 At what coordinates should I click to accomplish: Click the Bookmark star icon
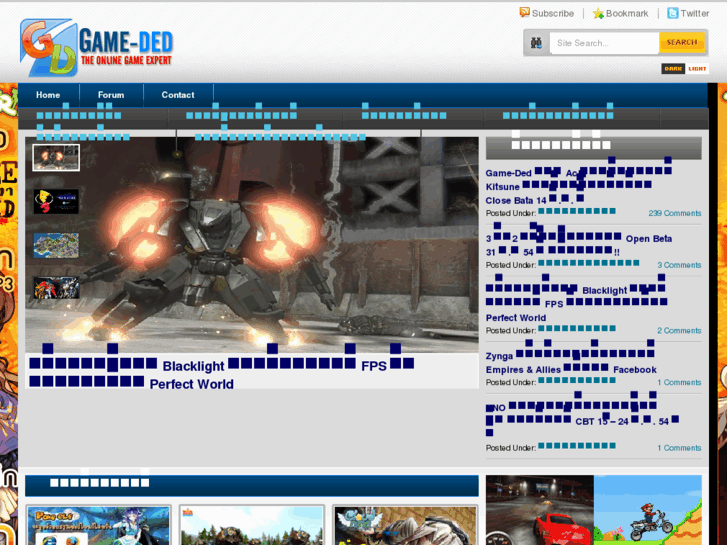click(x=598, y=13)
